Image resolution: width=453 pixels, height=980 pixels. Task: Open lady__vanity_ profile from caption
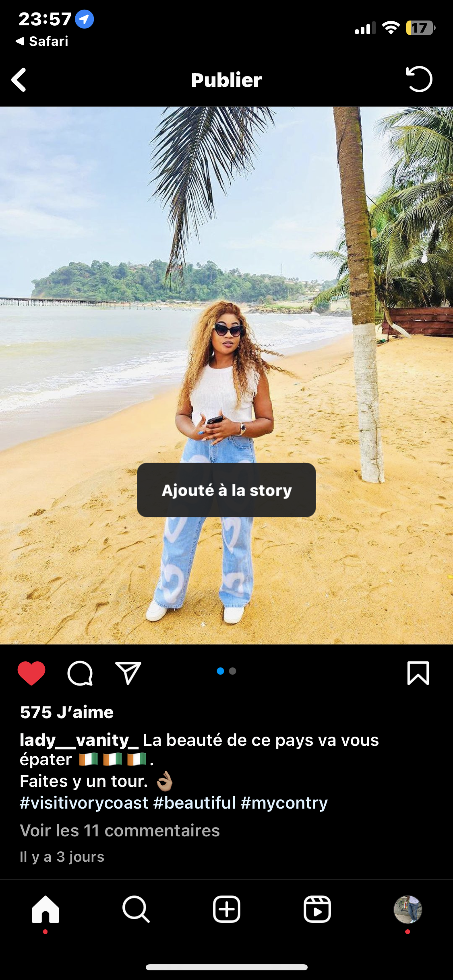[79, 740]
